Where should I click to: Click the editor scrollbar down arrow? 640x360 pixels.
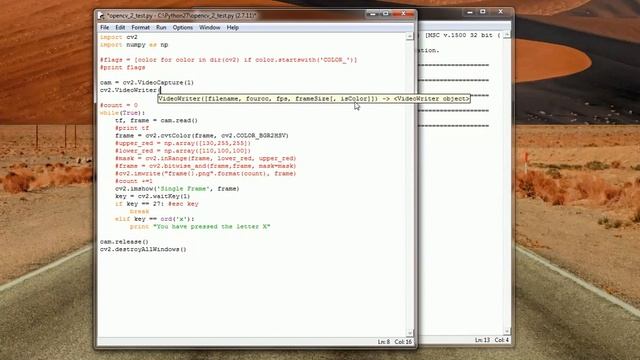coord(409,333)
